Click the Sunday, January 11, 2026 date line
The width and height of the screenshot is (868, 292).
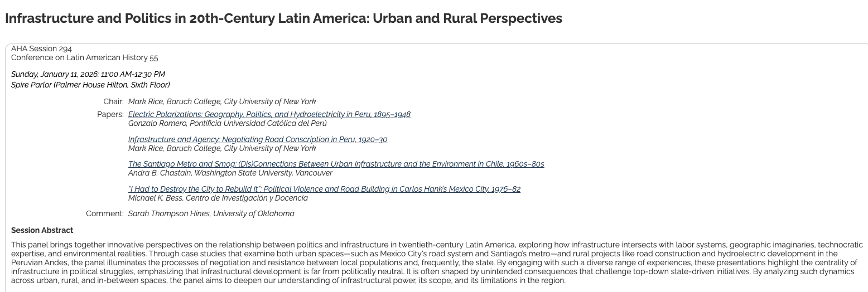pyautogui.click(x=88, y=74)
